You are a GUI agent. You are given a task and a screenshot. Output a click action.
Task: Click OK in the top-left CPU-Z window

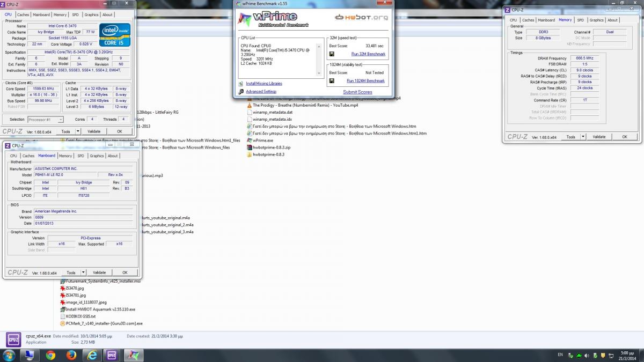coord(119,131)
